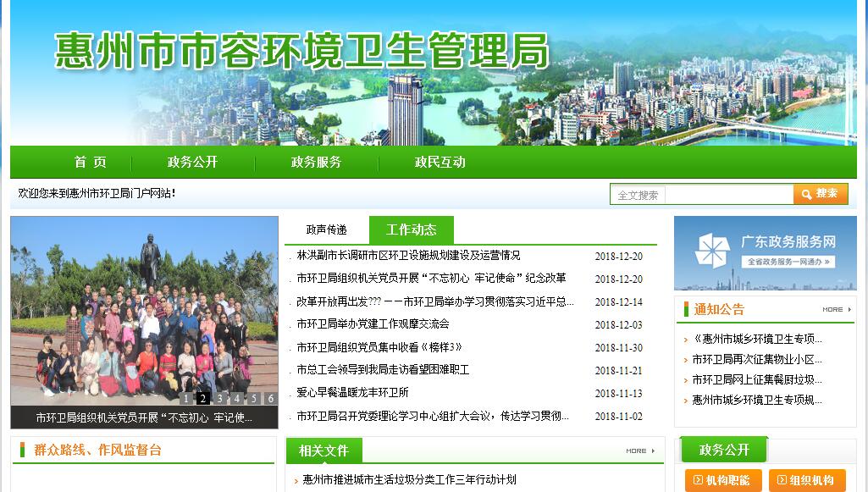Open news 爱心早餐温暖龙丰环卫所
Image resolution: width=868 pixels, height=492 pixels.
tap(352, 392)
